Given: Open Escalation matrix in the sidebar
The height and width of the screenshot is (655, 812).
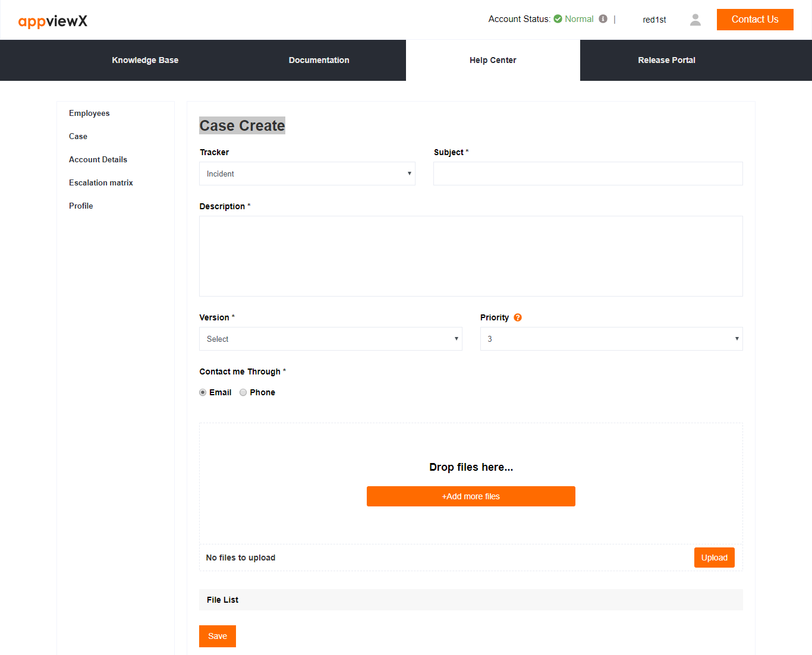Looking at the screenshot, I should [x=101, y=182].
